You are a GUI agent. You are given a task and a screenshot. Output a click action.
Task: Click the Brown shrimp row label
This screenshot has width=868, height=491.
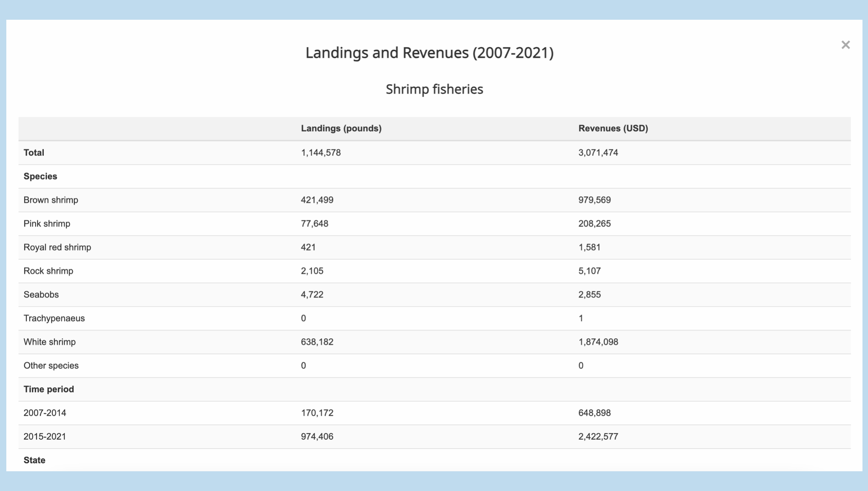(51, 200)
